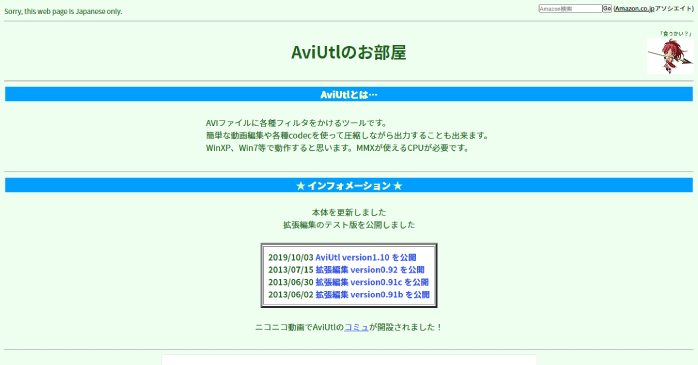Image resolution: width=698 pixels, height=365 pixels.
Task: Click the AviUtlのお部屋 page title
Action: pos(349,52)
